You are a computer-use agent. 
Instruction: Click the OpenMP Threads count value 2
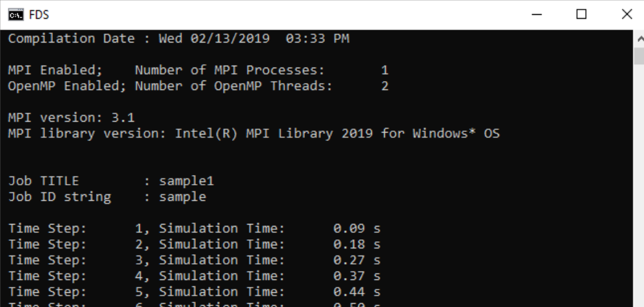click(x=385, y=86)
